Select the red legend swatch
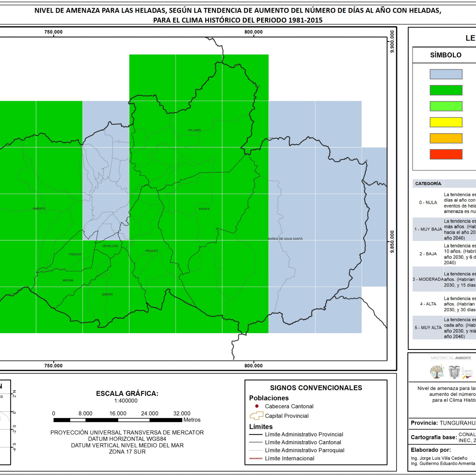Screen dimensions: 476x476 (x=446, y=154)
